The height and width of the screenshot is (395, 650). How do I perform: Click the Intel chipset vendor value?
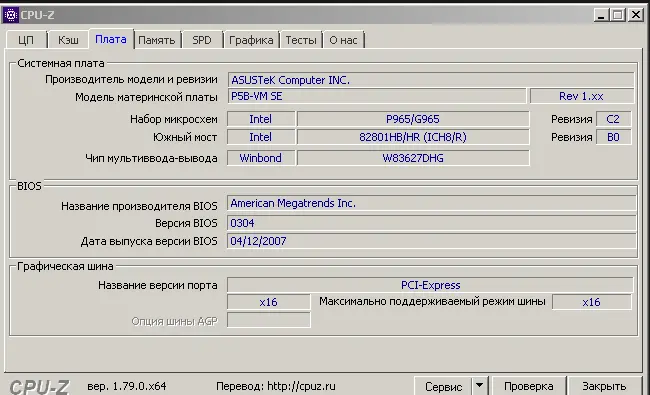coord(261,119)
